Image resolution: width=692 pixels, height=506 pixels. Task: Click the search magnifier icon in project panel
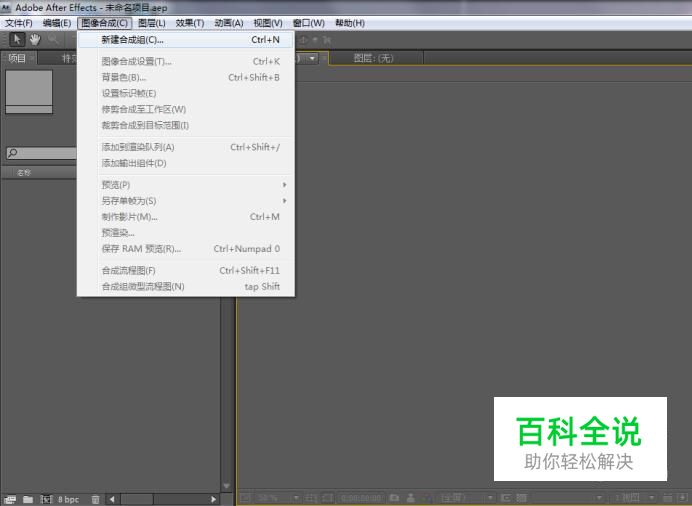pyautogui.click(x=12, y=153)
